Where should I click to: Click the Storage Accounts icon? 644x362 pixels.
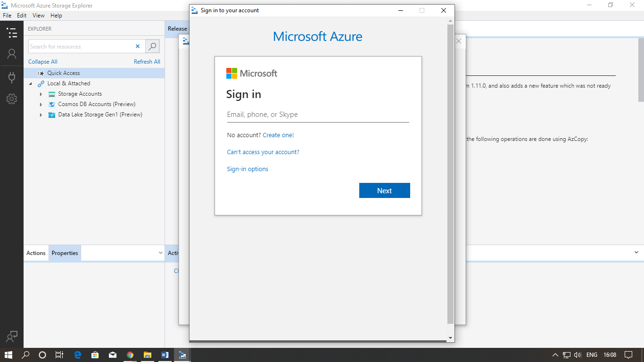(x=52, y=94)
